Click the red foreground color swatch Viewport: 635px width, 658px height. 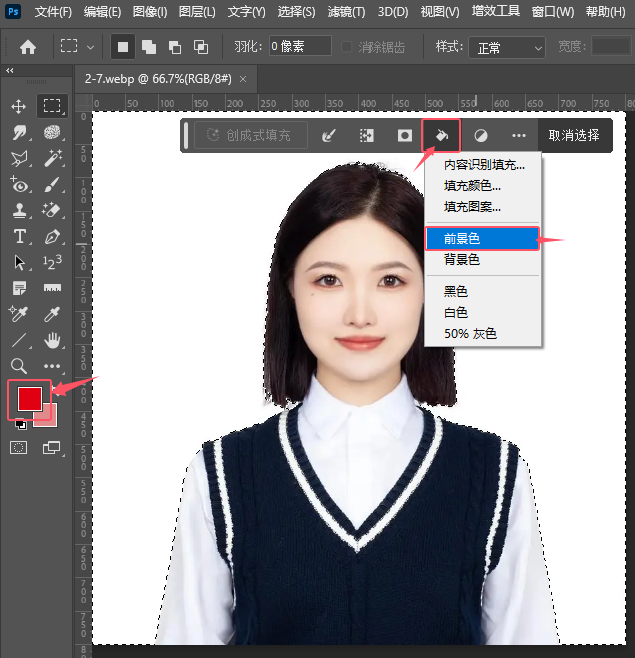point(28,397)
